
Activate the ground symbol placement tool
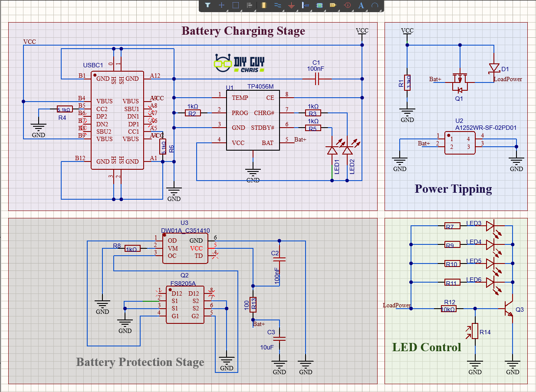[291, 6]
